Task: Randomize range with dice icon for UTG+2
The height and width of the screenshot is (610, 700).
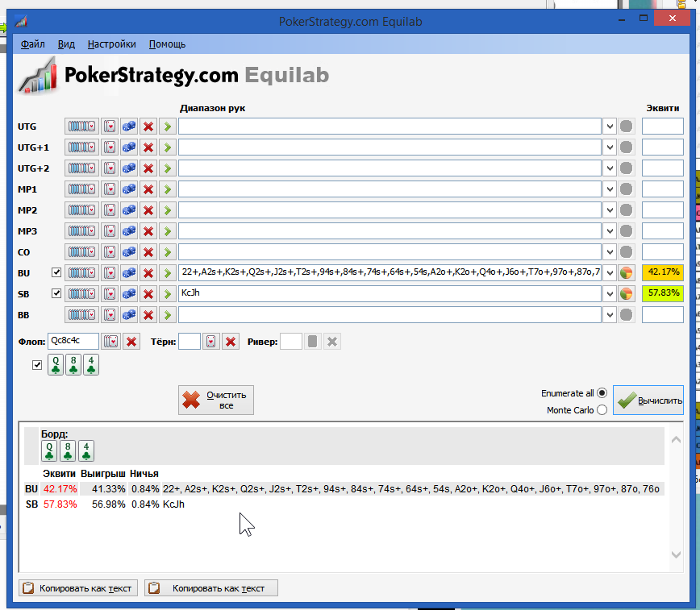Action: tap(129, 168)
